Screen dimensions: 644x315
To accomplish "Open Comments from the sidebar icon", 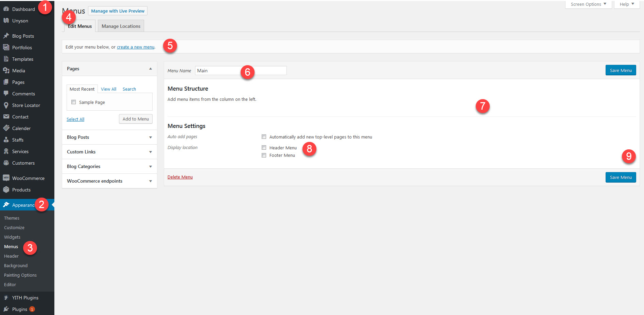I will 6,93.
